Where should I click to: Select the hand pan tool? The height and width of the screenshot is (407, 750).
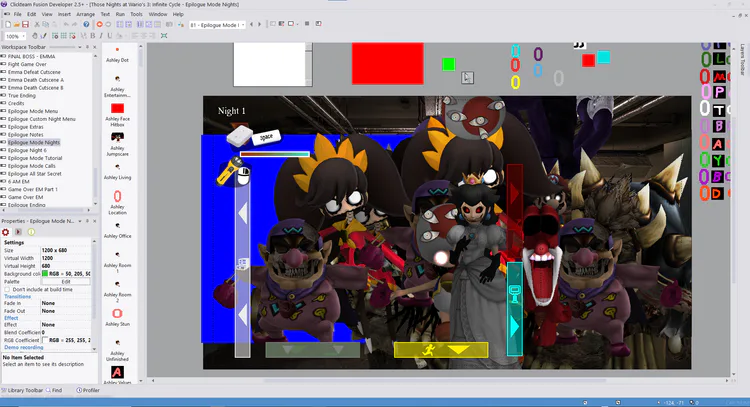35,36
